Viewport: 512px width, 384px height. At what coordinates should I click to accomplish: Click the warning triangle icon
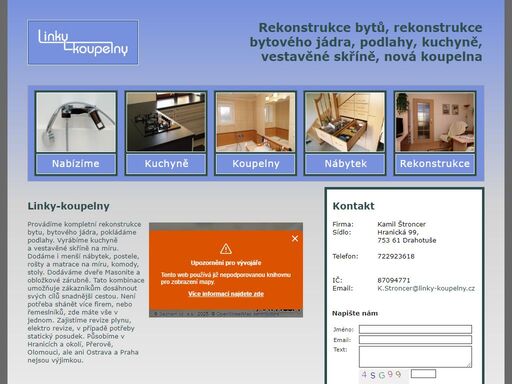click(226, 249)
